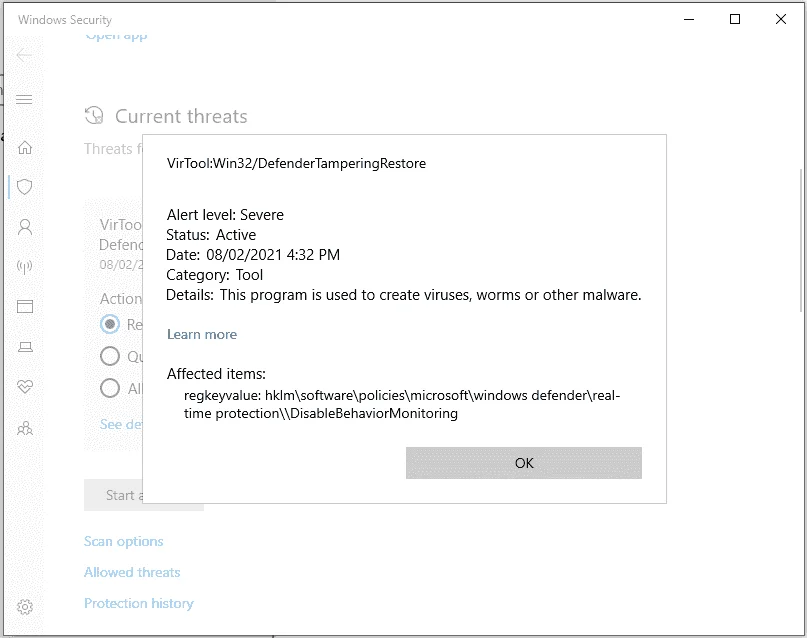Open the hamburger navigation menu
This screenshot has height=638, width=807.
pos(24,99)
